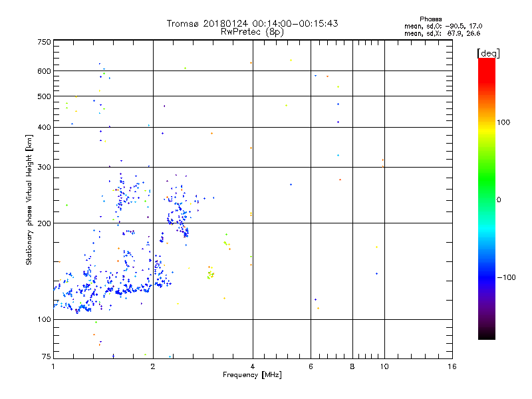Click the '2' frequency tick label
Screen dimensions: 532x399
click(153, 366)
